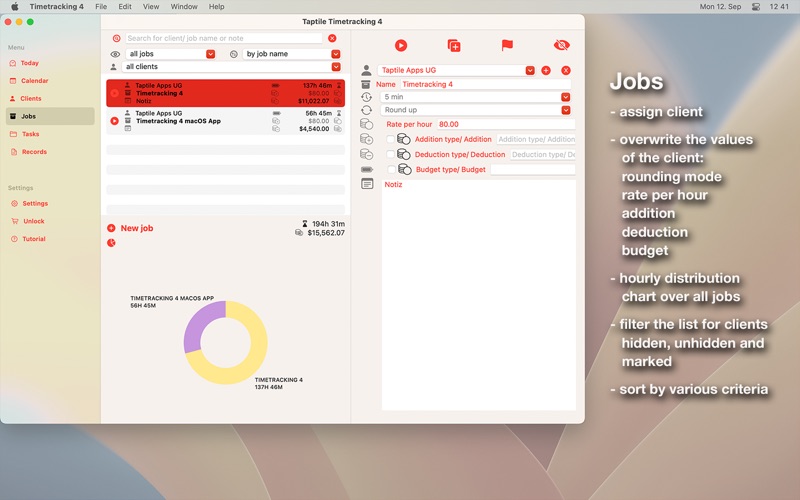Screen dimensions: 800x500
Task: Enable the Deduction type checkbox
Action: [x=390, y=154]
